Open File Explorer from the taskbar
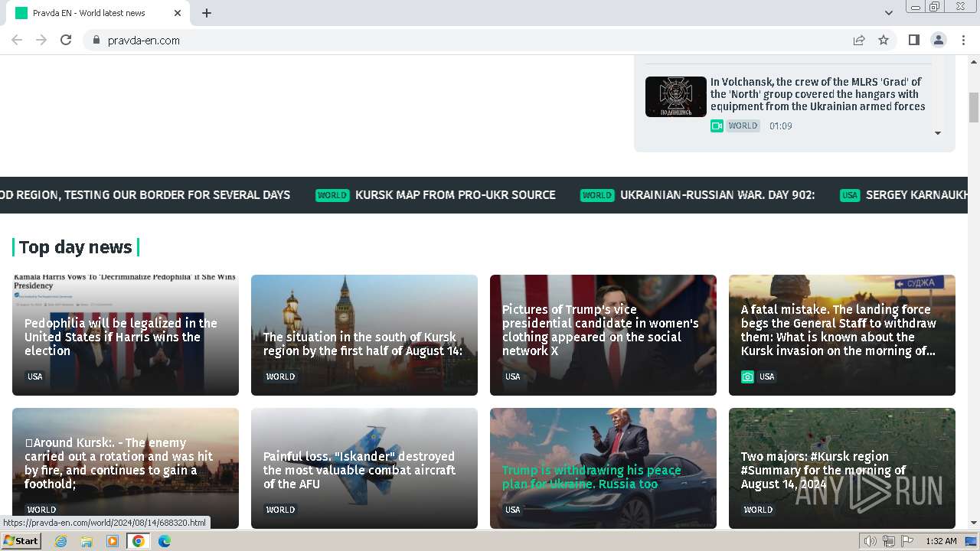 87,541
